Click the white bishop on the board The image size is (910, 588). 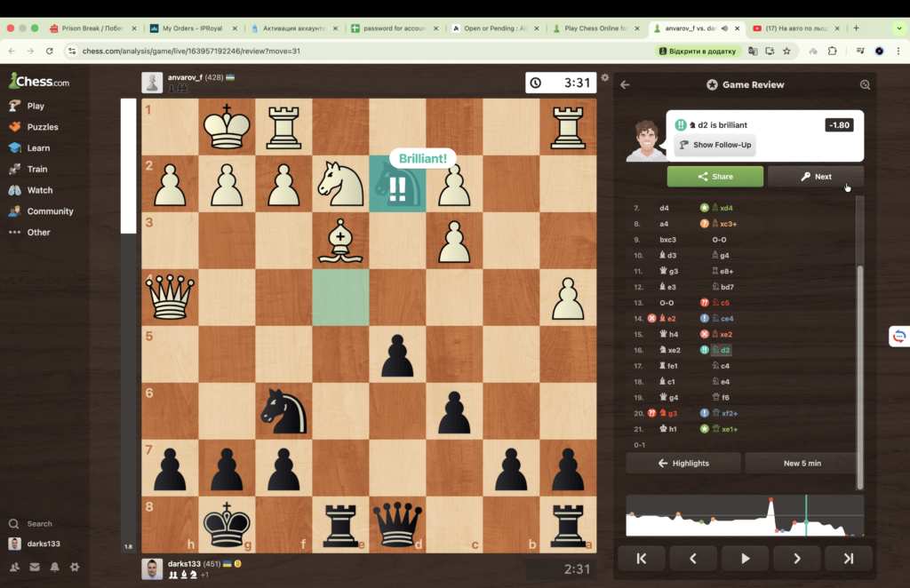(340, 240)
